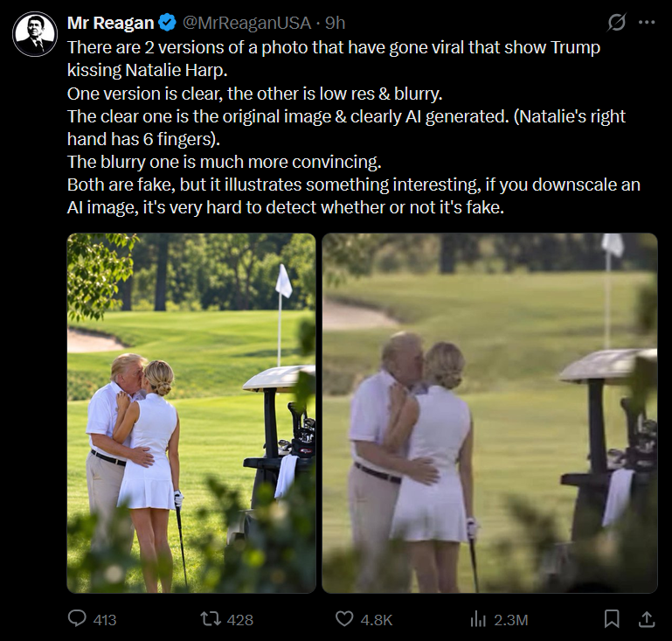This screenshot has width=672, height=641.
Task: Open the view analytics bar chart icon
Action: click(478, 619)
